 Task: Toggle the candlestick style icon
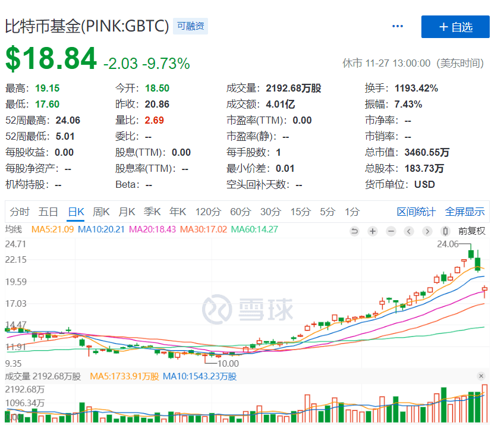point(445,231)
